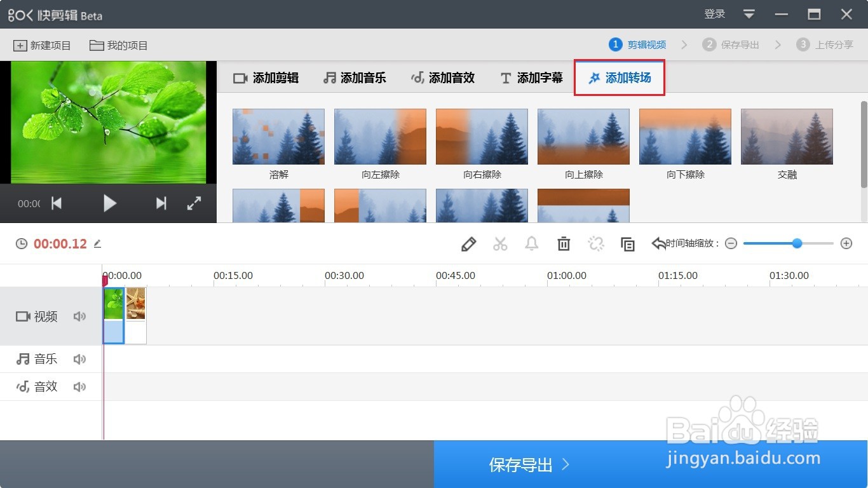The width and height of the screenshot is (868, 488).
Task: Open the 添加字幕 tab
Action: click(x=531, y=78)
